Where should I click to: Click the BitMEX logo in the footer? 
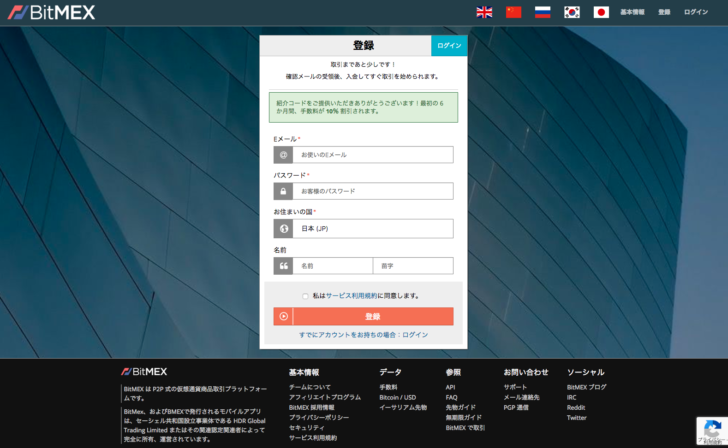click(x=144, y=372)
